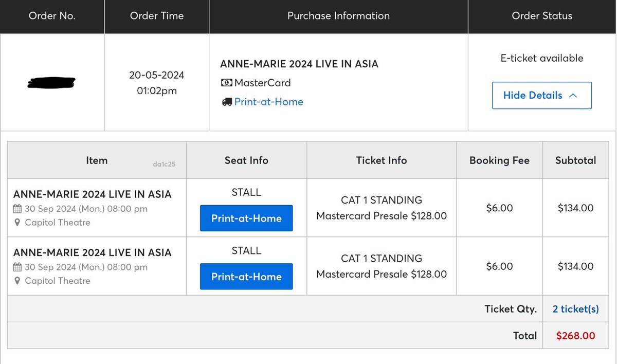The image size is (617, 364).
Task: Click the Order No. column header
Action: click(52, 16)
